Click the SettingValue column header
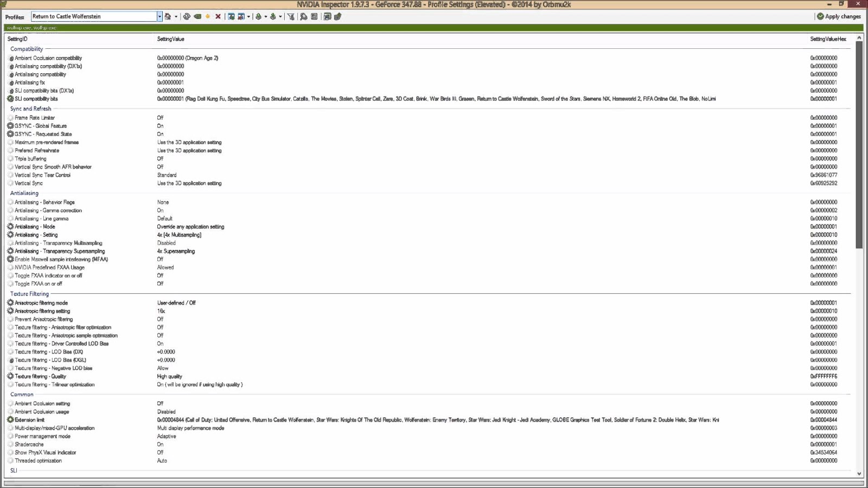868x488 pixels. [x=171, y=39]
